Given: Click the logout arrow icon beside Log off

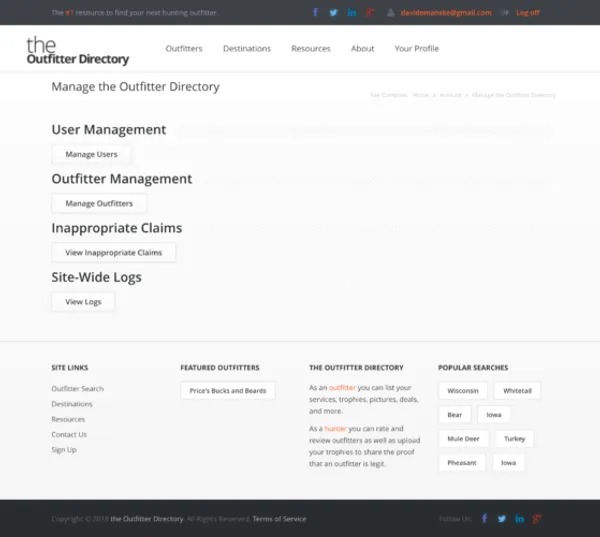Looking at the screenshot, I should point(505,13).
